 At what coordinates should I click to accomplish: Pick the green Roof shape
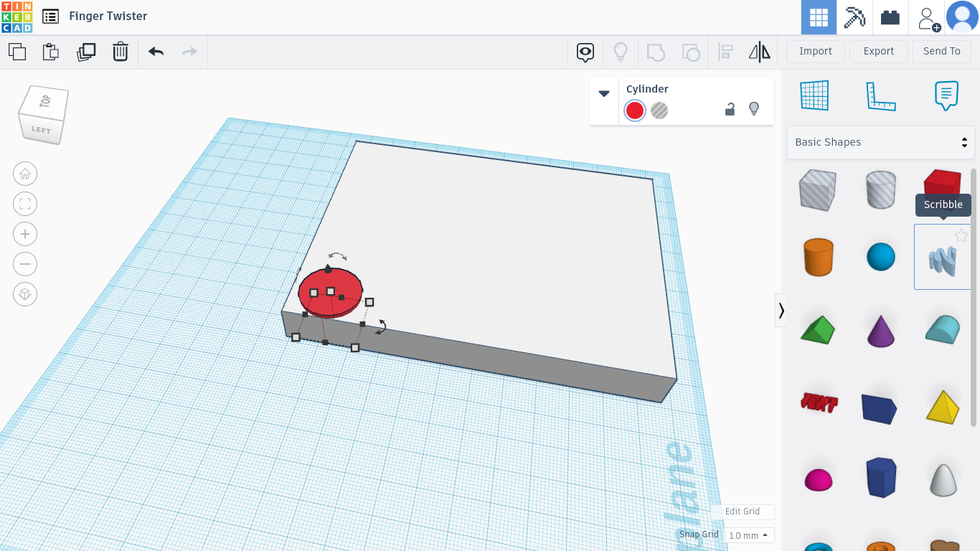[819, 330]
